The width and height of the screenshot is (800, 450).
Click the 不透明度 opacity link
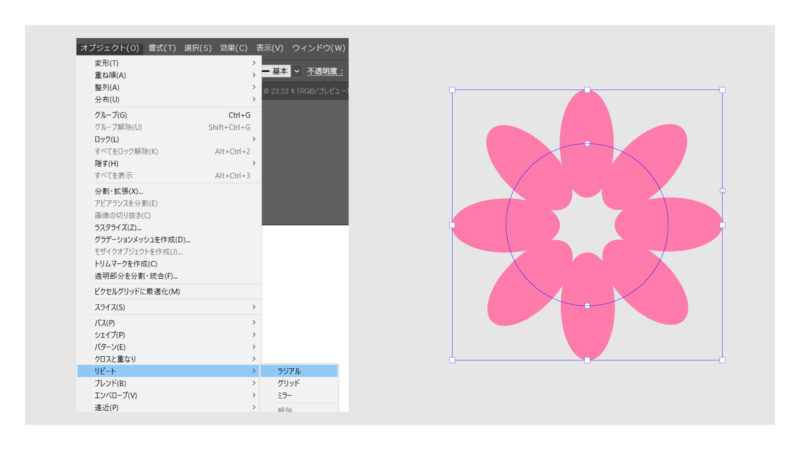click(324, 71)
